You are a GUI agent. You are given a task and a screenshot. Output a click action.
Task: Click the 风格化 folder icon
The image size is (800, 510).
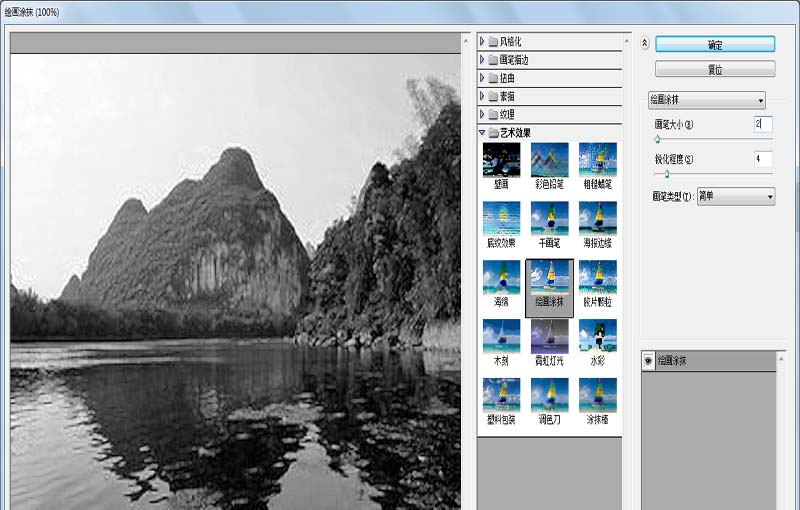(493, 42)
